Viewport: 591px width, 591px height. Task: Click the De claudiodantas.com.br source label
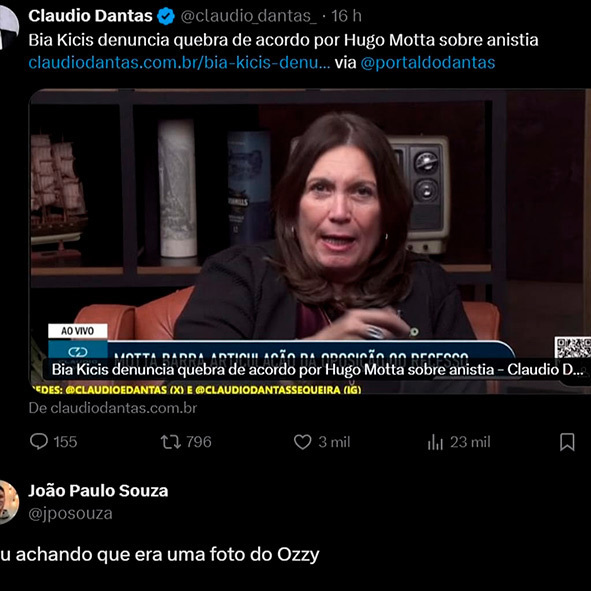pos(113,408)
